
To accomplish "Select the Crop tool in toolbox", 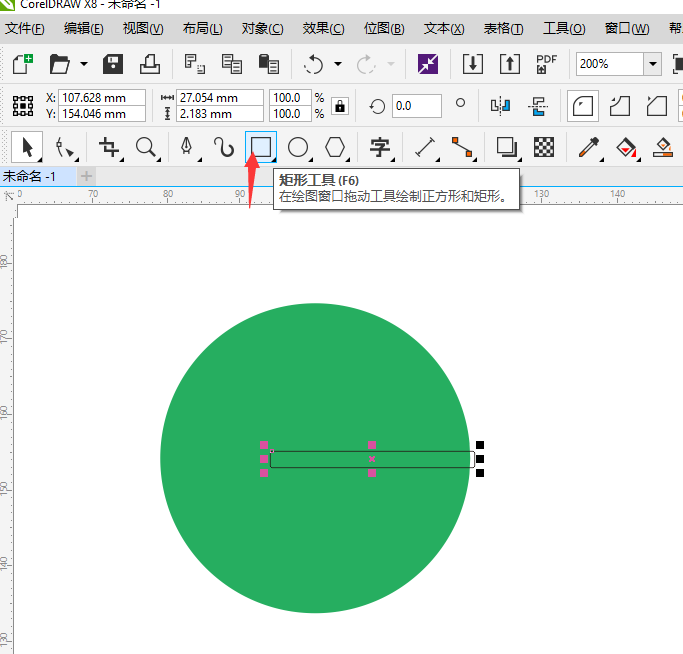I will coord(109,148).
